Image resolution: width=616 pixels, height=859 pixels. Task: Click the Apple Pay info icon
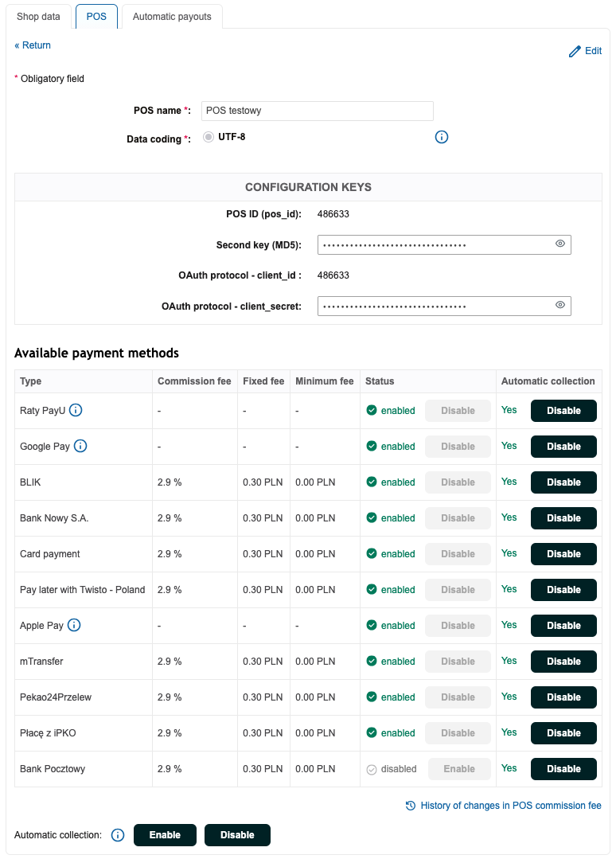(x=74, y=626)
